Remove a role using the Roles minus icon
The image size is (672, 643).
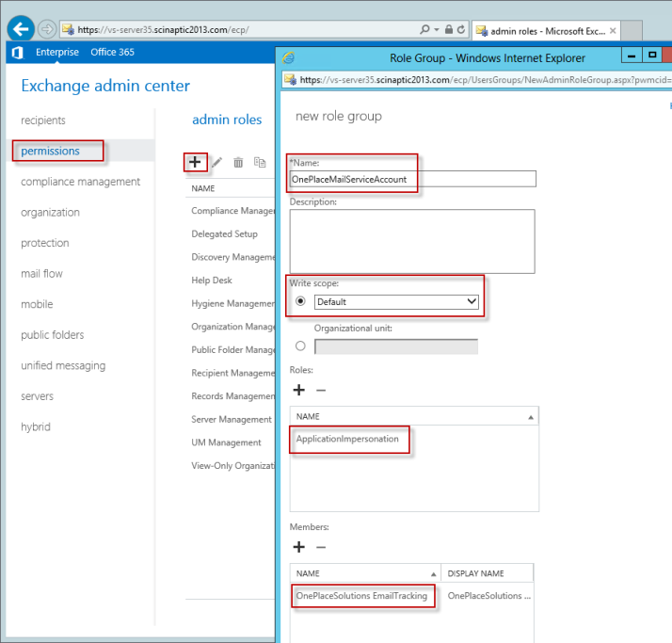pyautogui.click(x=321, y=390)
